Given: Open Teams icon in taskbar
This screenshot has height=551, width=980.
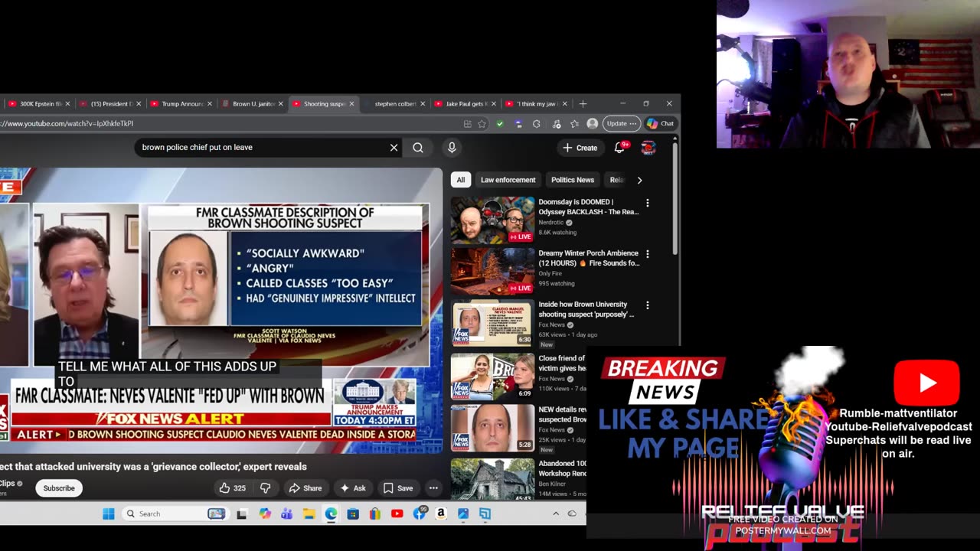Looking at the screenshot, I should click(286, 514).
